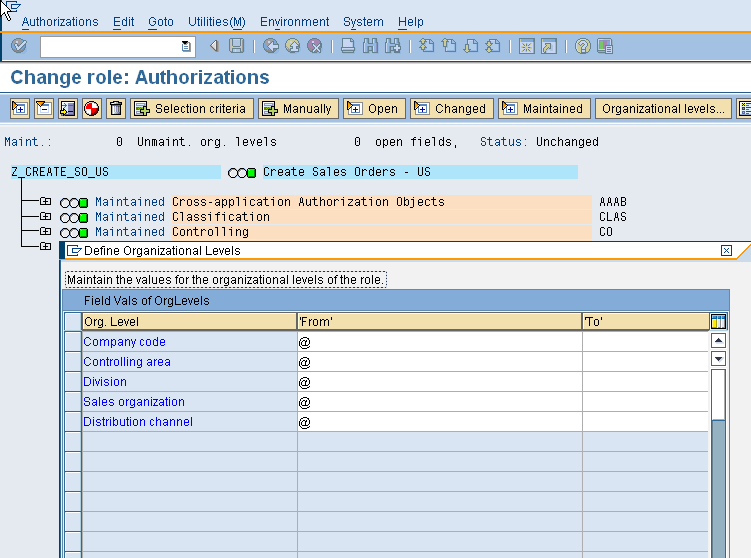
Task: Click the Previous Page icon
Action: 449,46
